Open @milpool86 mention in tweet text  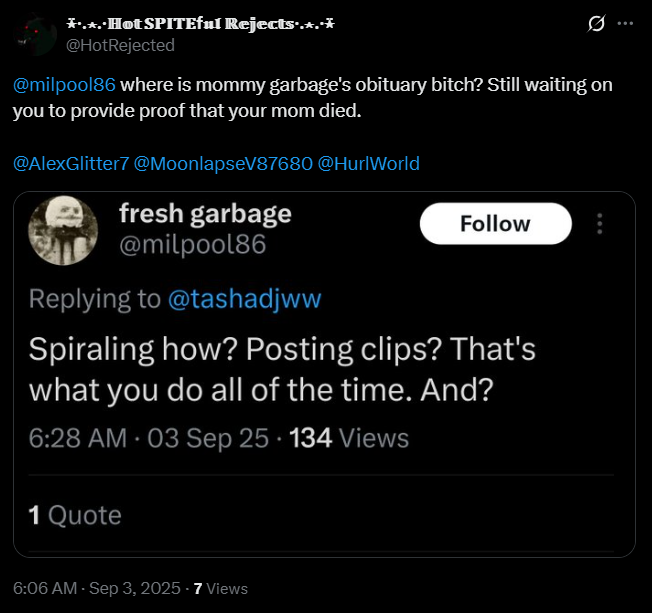(64, 85)
